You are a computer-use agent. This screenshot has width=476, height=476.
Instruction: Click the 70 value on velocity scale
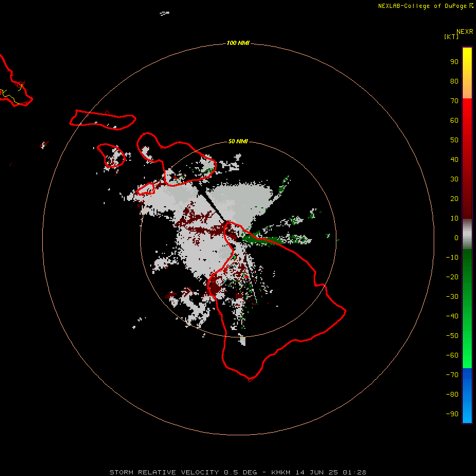pyautogui.click(x=454, y=101)
